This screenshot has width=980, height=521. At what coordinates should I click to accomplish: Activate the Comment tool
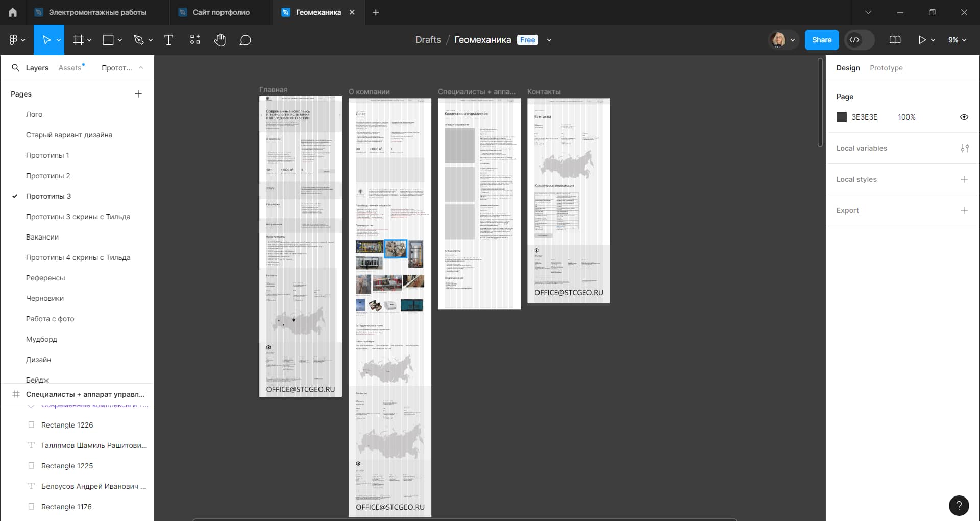(x=245, y=40)
